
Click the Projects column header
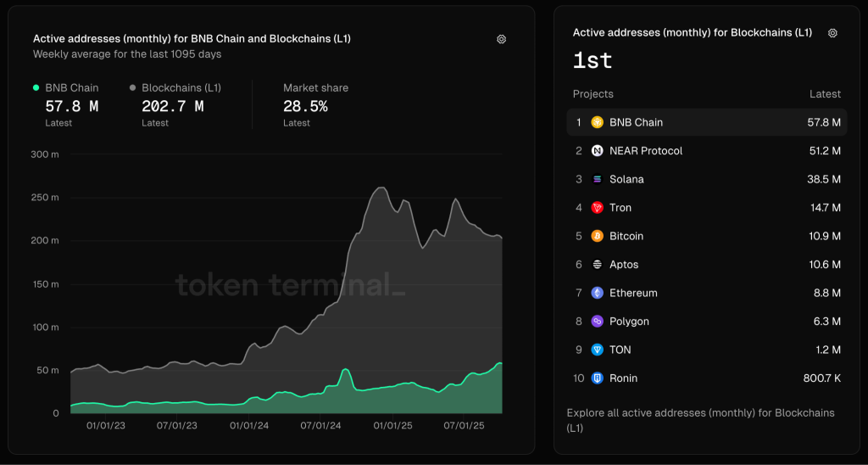593,94
